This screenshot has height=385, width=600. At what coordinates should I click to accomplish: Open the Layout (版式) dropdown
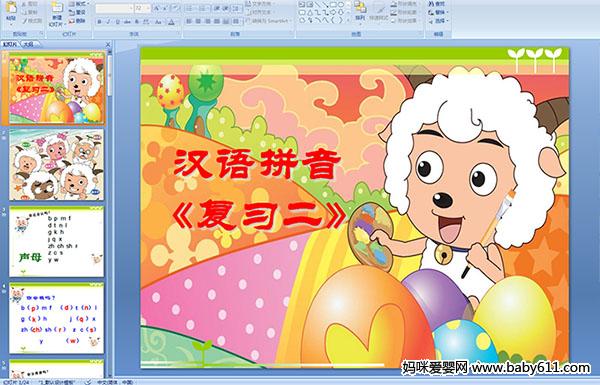[78, 4]
